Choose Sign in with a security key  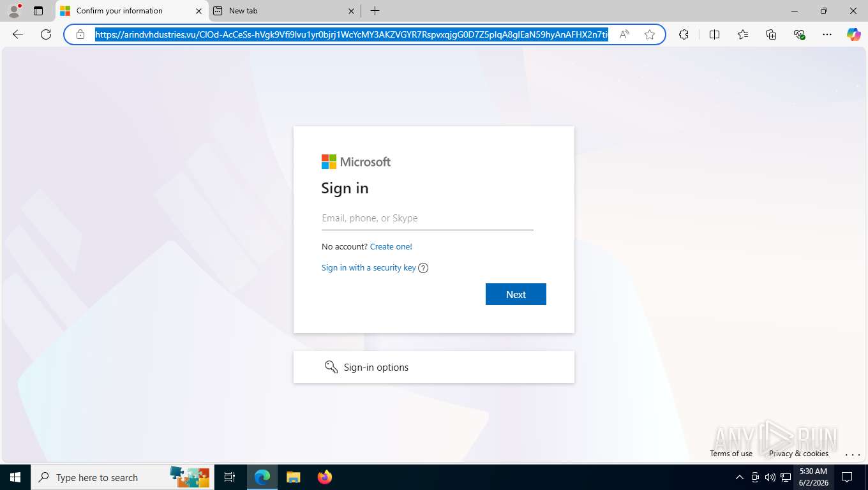click(x=368, y=268)
